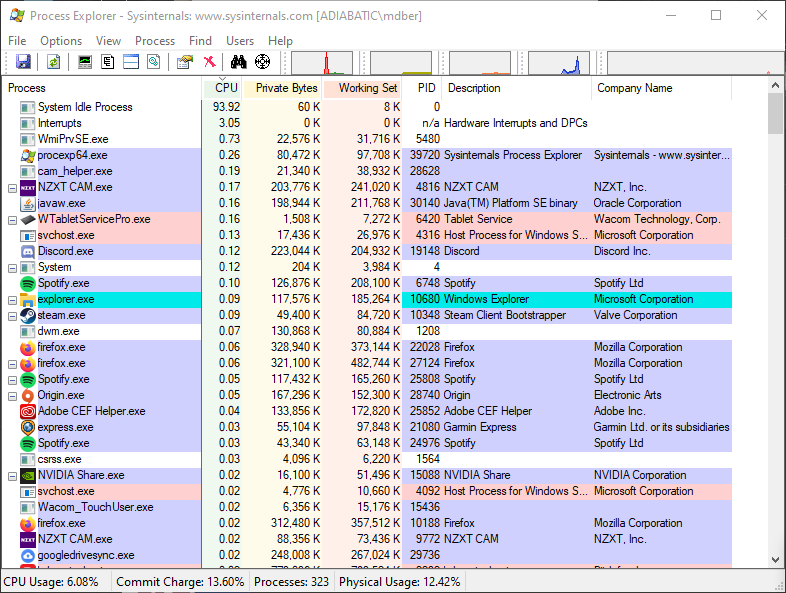This screenshot has width=786, height=593.
Task: Toggle the process tree view icon
Action: [x=107, y=62]
